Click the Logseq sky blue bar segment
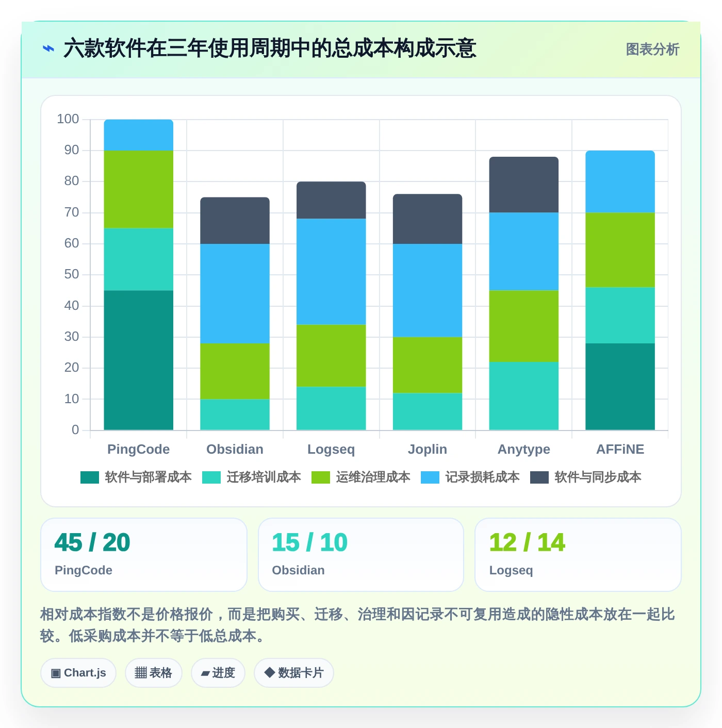This screenshot has width=722, height=728. 331,272
